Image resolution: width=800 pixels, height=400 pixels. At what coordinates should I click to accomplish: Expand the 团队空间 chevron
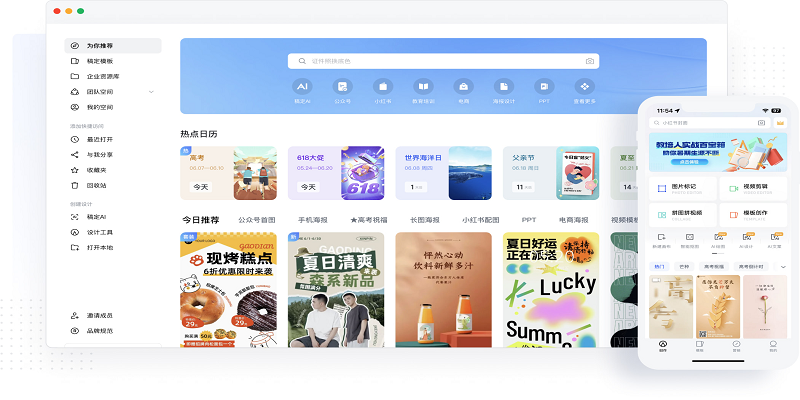click(151, 92)
